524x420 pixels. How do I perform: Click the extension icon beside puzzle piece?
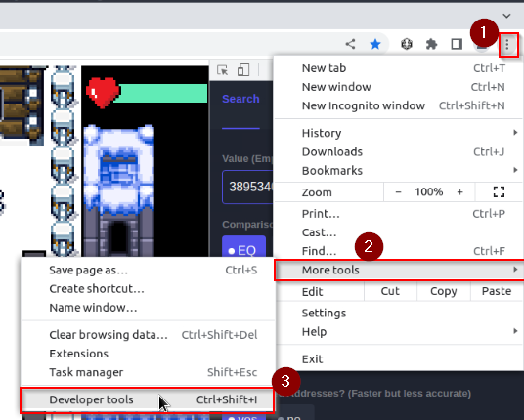[x=407, y=44]
